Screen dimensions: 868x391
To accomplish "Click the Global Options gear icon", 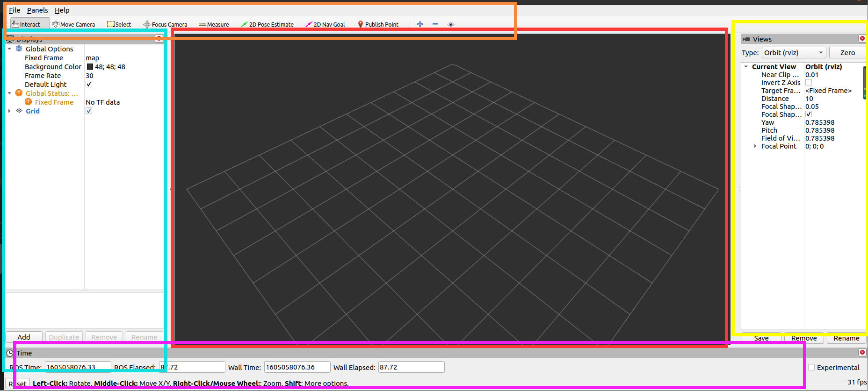I will (19, 49).
